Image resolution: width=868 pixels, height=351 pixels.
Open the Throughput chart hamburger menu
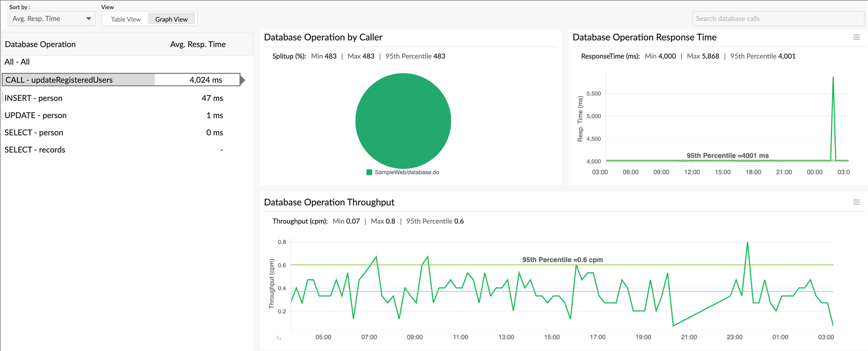pos(856,202)
